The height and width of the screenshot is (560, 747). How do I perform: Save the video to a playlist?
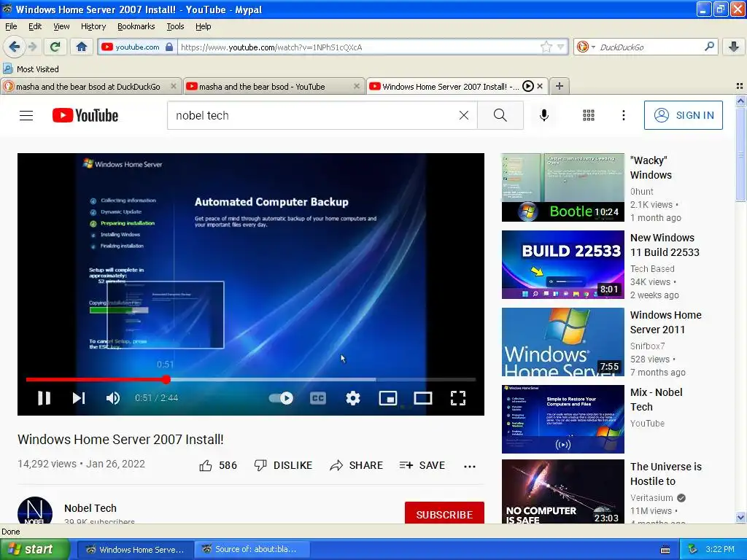click(422, 465)
